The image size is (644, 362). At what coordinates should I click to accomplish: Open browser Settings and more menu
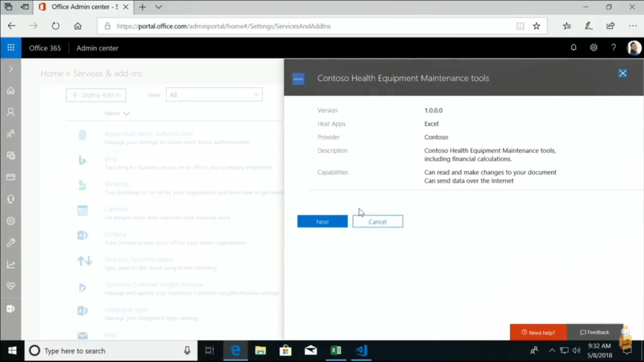click(x=633, y=26)
